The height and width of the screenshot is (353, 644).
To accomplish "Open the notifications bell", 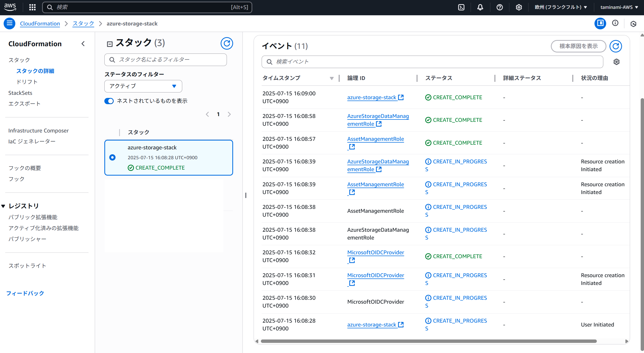I will (480, 7).
